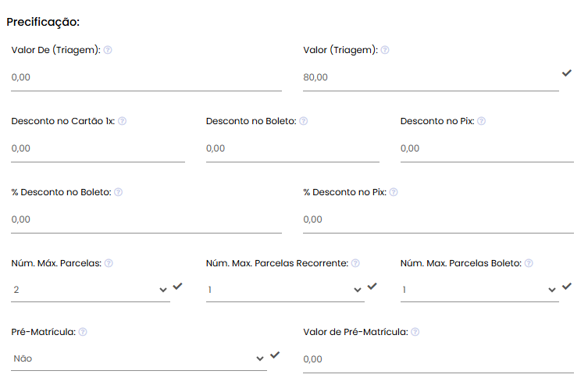Click help icon for Núm. Máx. Parcelas

(109, 263)
